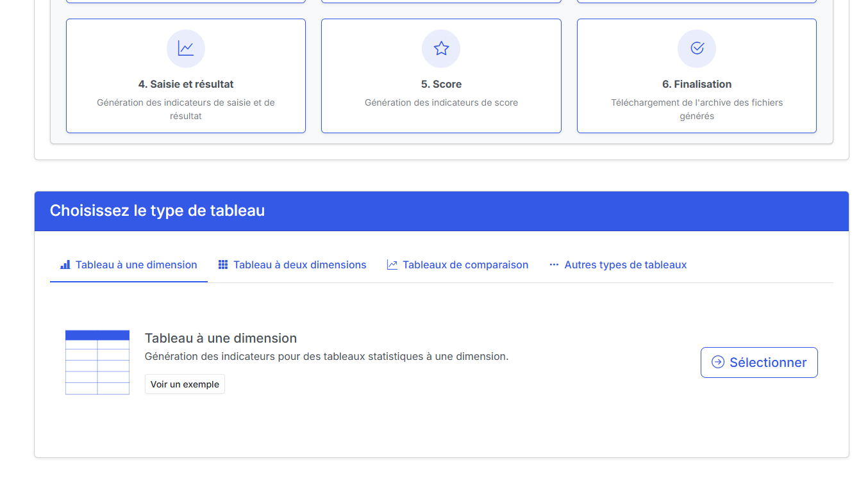
Task: Click the Voir un exemple button
Action: pos(185,384)
